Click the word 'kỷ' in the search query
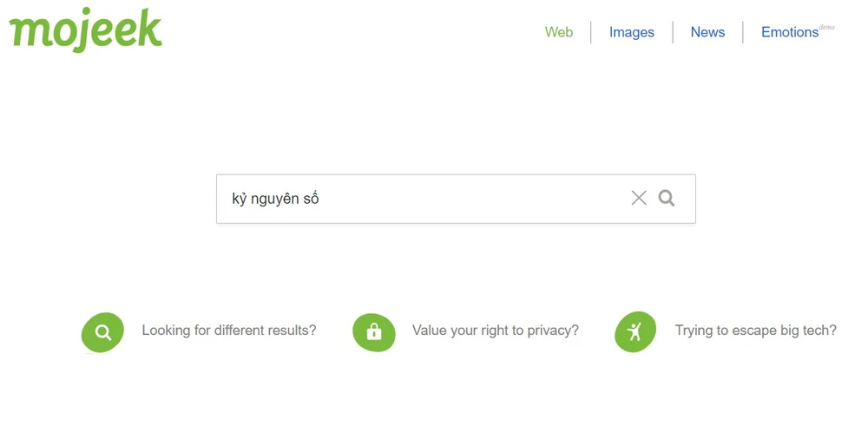 239,199
